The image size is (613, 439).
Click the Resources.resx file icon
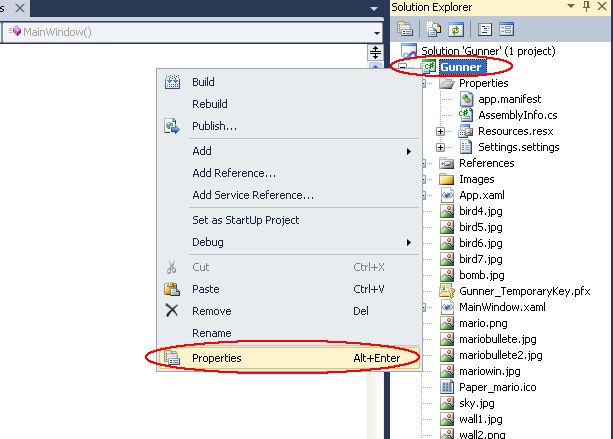coord(466,131)
